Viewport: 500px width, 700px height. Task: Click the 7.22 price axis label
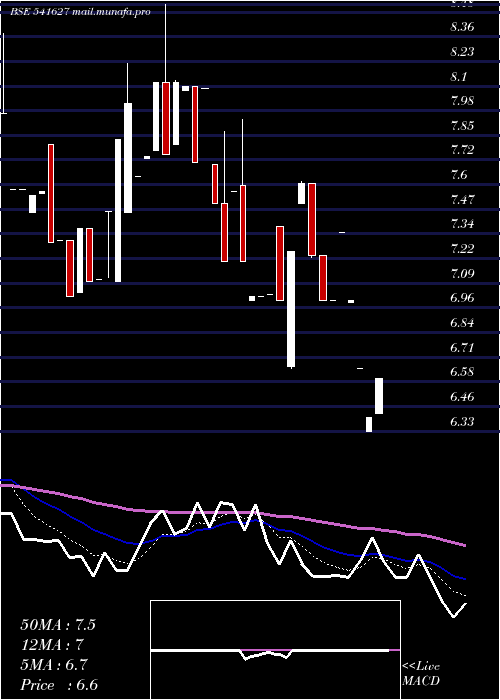click(x=462, y=249)
